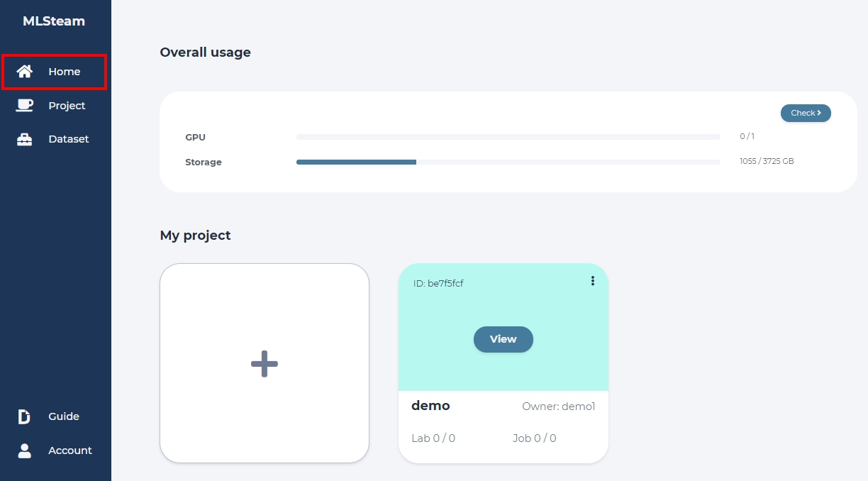The width and height of the screenshot is (868, 481).
Task: Open the Dataset menu label
Action: coord(69,139)
